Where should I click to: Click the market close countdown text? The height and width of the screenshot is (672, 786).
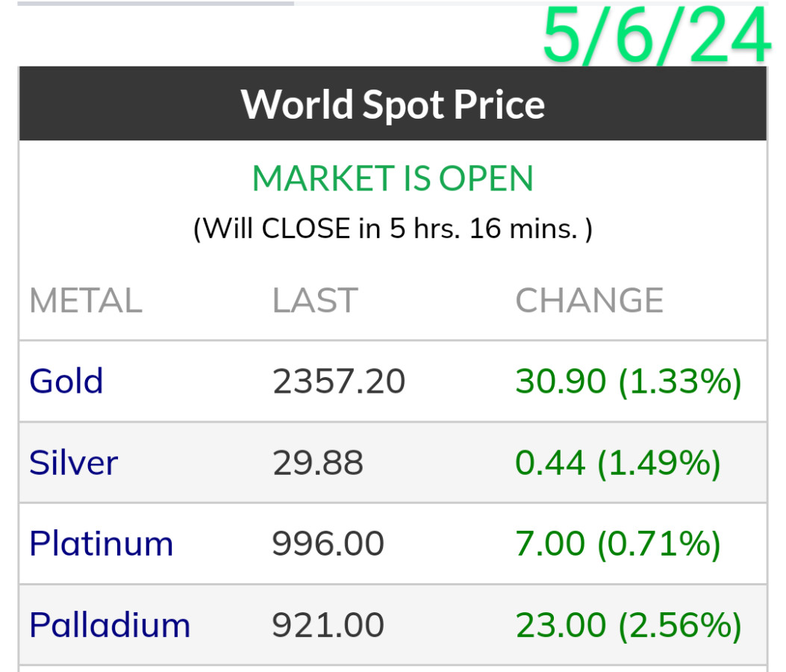[x=393, y=228]
